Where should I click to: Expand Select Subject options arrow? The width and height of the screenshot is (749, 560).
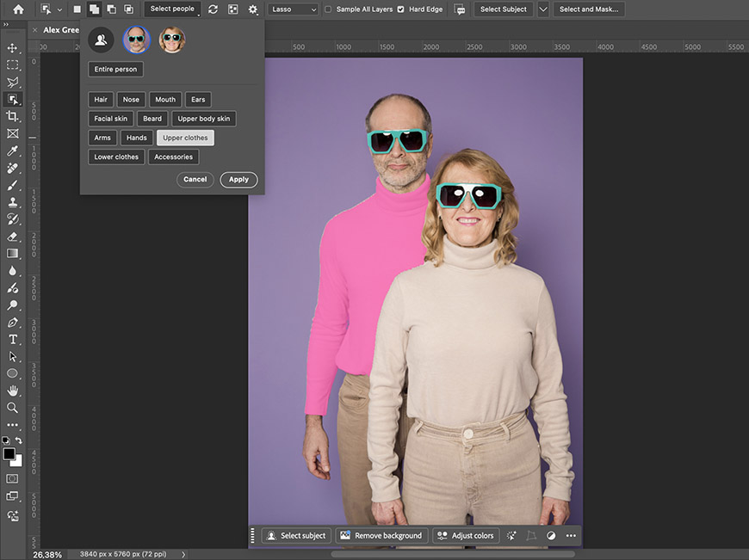tap(543, 9)
